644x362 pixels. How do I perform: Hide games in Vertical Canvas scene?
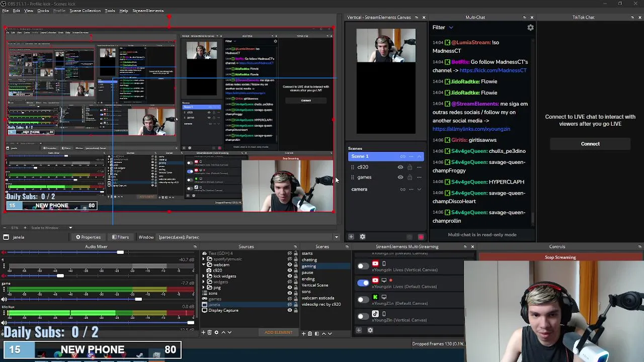[400, 177]
